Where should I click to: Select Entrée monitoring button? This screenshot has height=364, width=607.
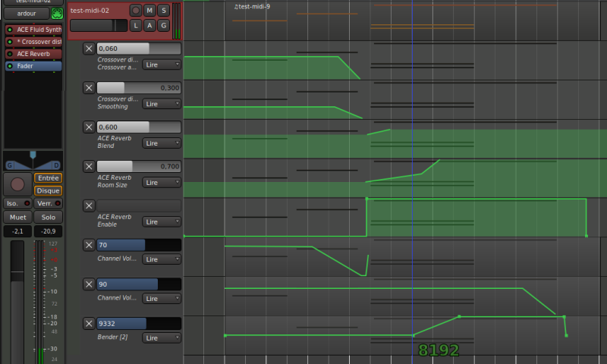[48, 178]
